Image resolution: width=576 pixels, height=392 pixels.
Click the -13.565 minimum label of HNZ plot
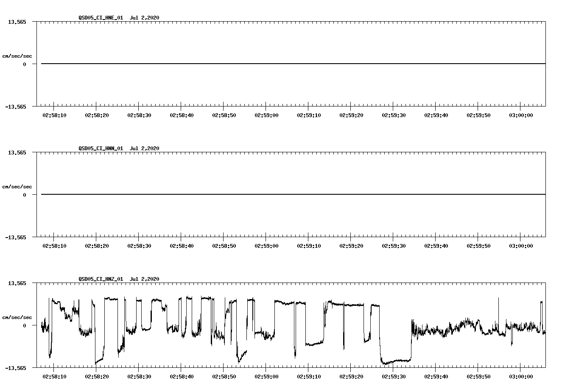click(16, 368)
